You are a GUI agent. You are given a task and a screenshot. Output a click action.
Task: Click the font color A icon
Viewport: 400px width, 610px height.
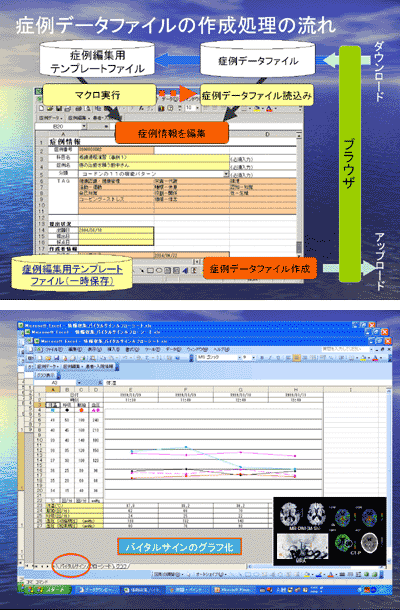pos(375,358)
